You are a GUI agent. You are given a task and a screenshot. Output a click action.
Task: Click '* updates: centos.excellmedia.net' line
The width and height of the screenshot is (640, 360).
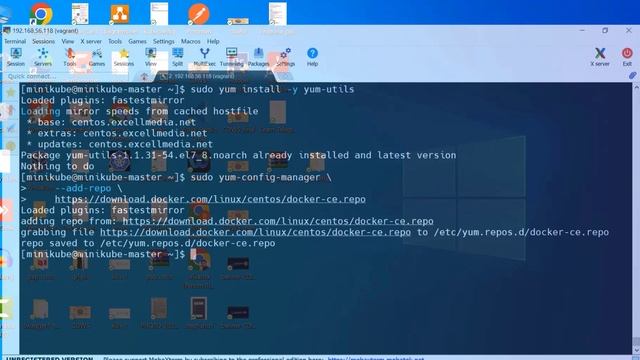click(x=120, y=144)
